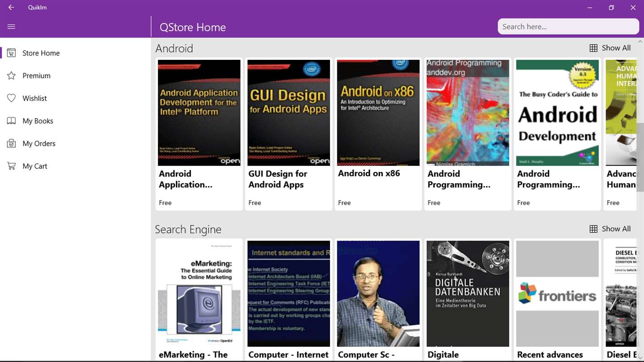
Task: Click 'eMarketing - The' title text
Action: pyautogui.click(x=193, y=355)
